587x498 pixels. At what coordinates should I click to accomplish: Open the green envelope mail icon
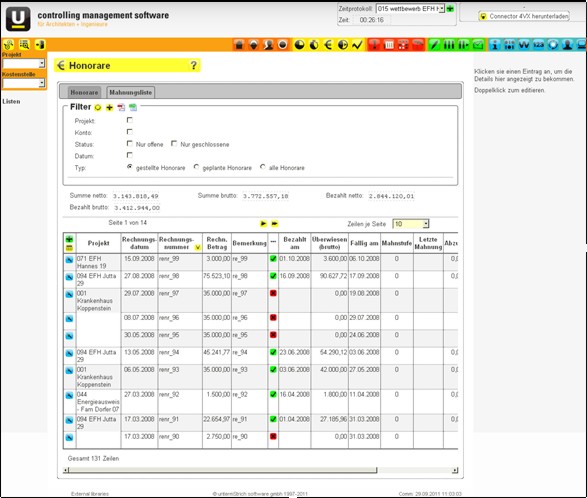click(478, 45)
